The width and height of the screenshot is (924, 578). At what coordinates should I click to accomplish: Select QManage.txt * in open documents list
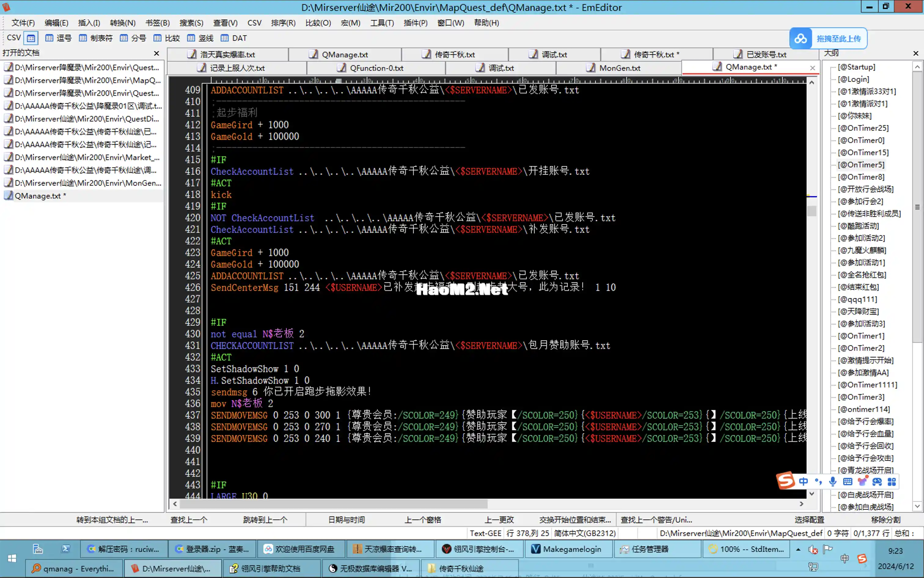[82, 196]
